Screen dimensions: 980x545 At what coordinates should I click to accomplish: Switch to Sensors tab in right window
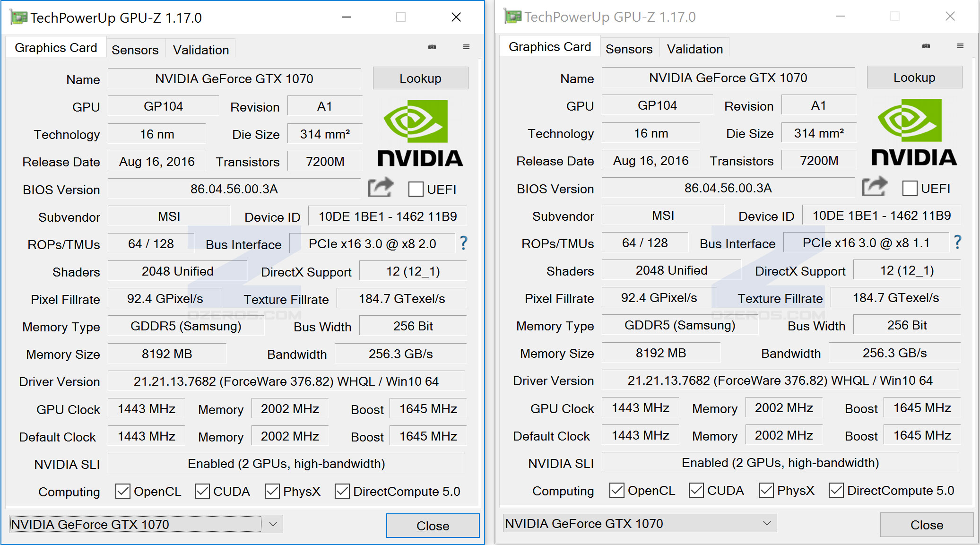[x=629, y=49]
